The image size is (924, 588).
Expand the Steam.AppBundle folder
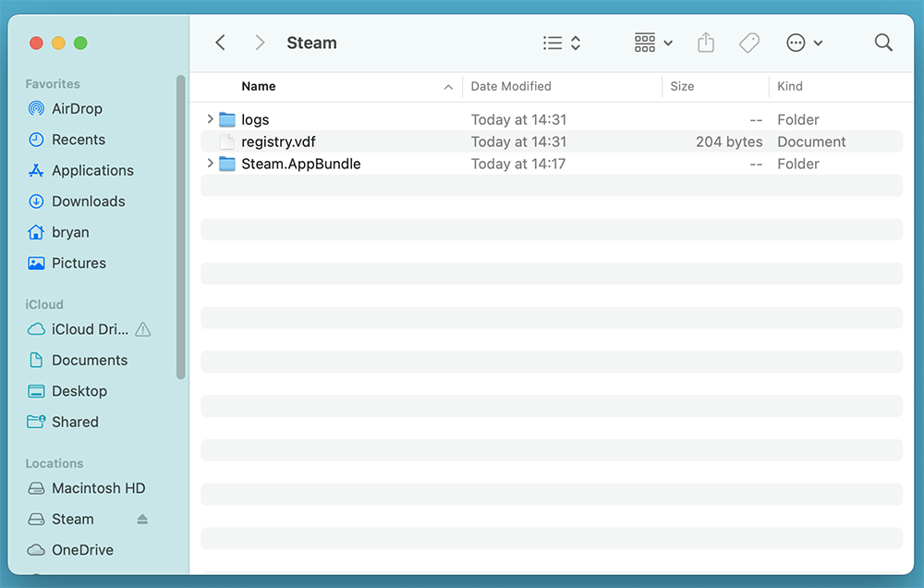point(209,164)
